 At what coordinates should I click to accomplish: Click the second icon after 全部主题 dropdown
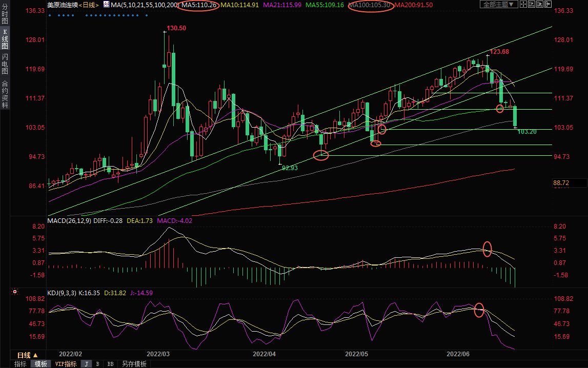pyautogui.click(x=532, y=5)
